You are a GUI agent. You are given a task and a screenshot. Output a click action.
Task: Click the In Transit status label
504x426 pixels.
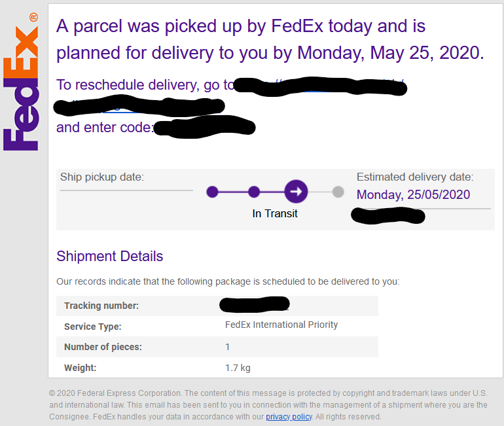tap(275, 213)
